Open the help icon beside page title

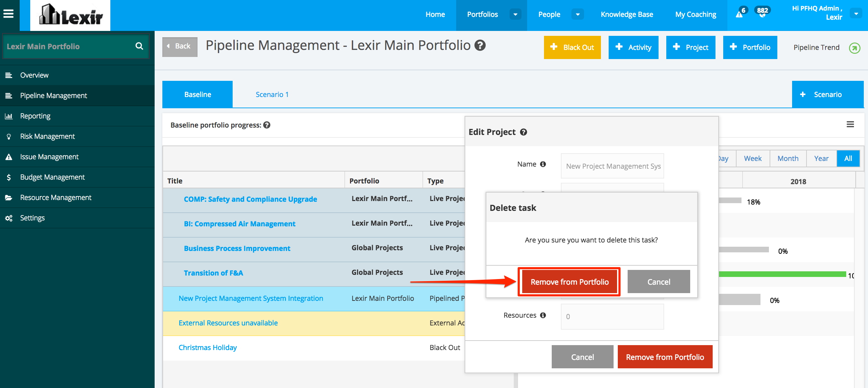tap(480, 45)
